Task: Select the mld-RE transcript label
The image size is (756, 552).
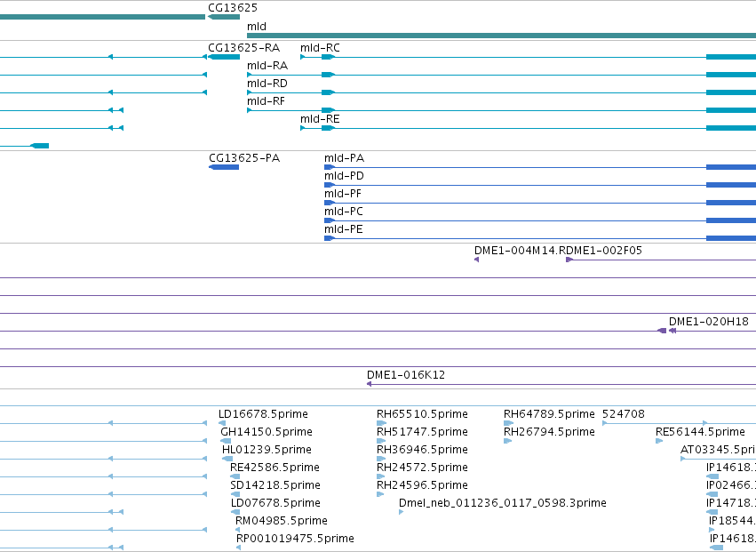Action: [x=320, y=119]
